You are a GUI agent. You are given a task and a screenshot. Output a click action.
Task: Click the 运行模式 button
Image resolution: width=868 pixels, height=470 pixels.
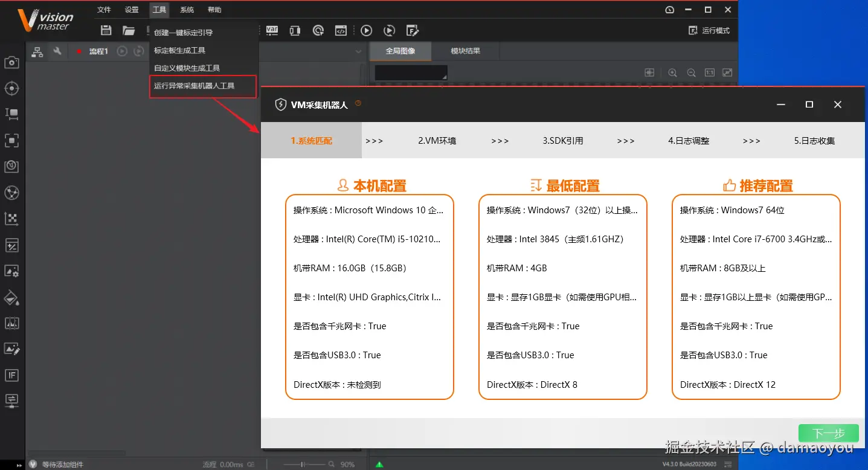point(709,30)
